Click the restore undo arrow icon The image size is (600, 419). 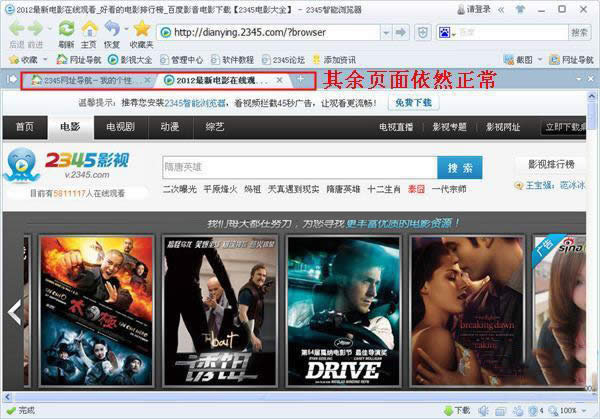[112, 28]
